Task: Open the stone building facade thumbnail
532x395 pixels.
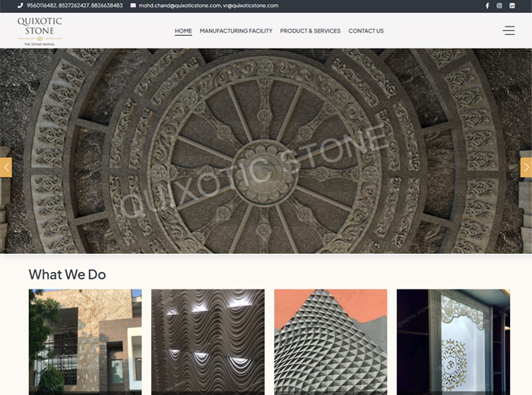Action: (x=85, y=341)
